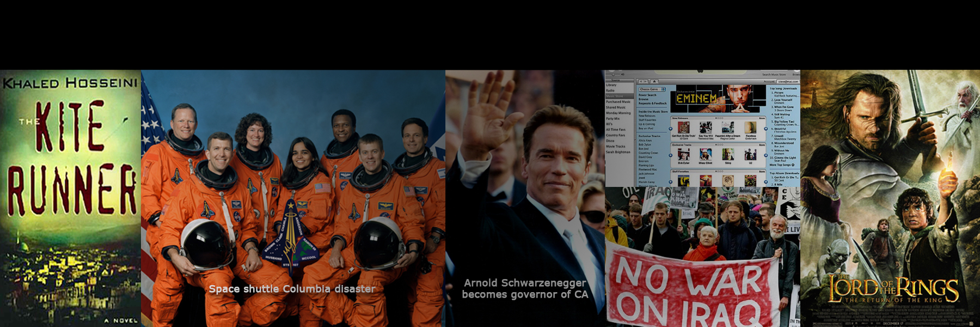This screenshot has height=327, width=980.
Task: Click the iTunes store home icon
Action: (654, 81)
